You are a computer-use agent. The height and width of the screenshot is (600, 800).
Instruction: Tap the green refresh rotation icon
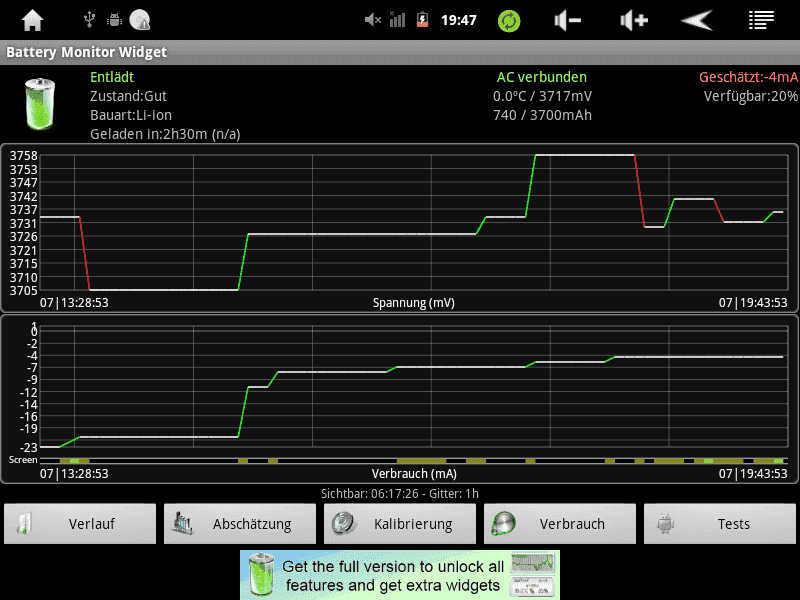click(x=509, y=21)
